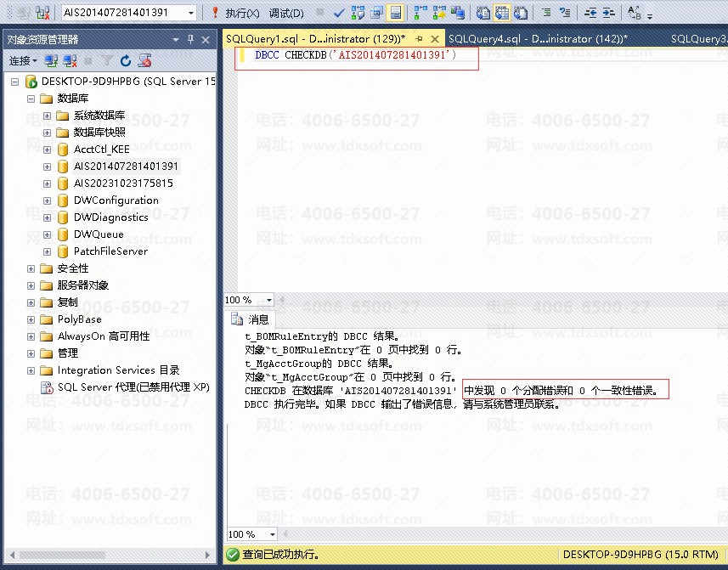Viewport: 728px width, 570px height.
Task: Click the refresh icon in Object Explorer
Action: click(x=126, y=60)
